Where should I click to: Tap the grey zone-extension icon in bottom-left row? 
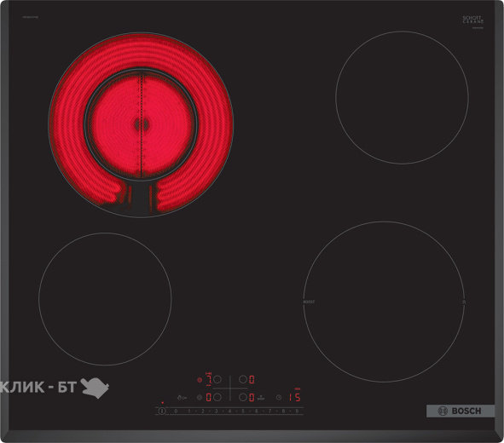click(x=200, y=397)
